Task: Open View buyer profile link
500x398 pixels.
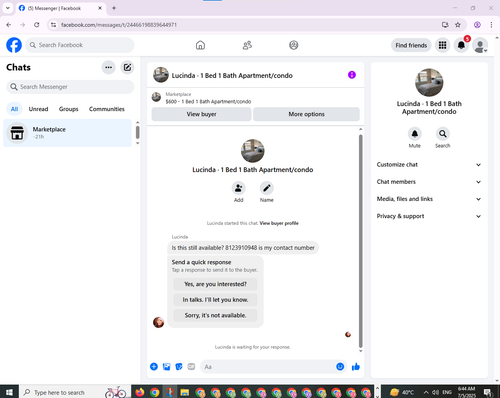Action: (279, 223)
